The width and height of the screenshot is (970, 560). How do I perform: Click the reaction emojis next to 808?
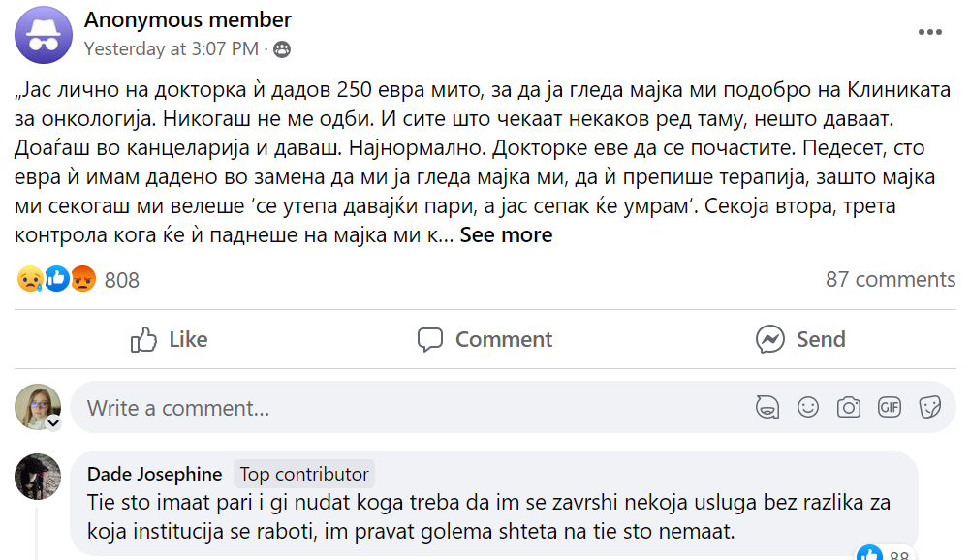click(57, 280)
